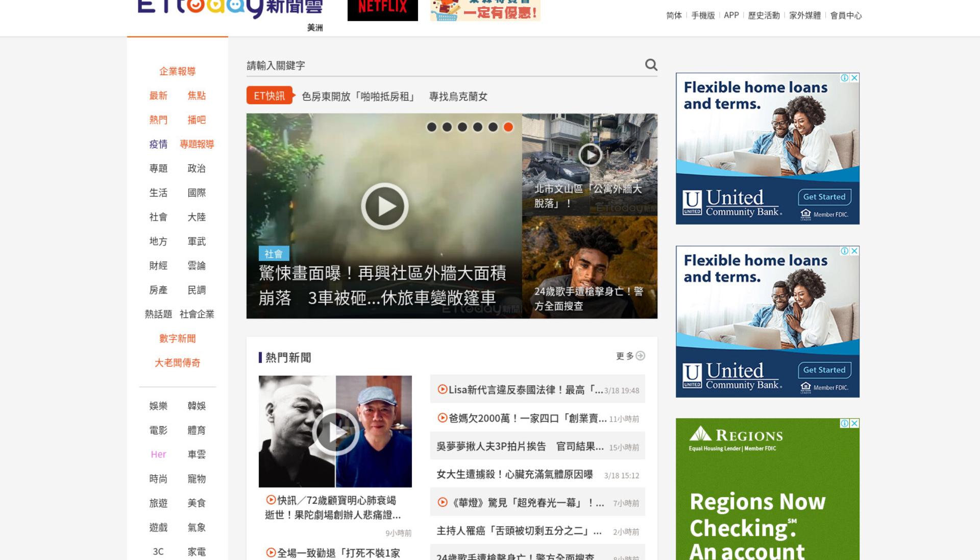The width and height of the screenshot is (980, 560).
Task: Click Get Started on second bank ad
Action: (x=824, y=370)
